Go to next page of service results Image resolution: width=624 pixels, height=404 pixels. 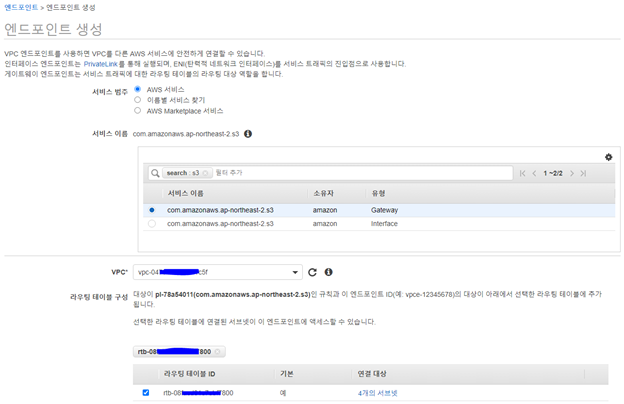pos(572,173)
